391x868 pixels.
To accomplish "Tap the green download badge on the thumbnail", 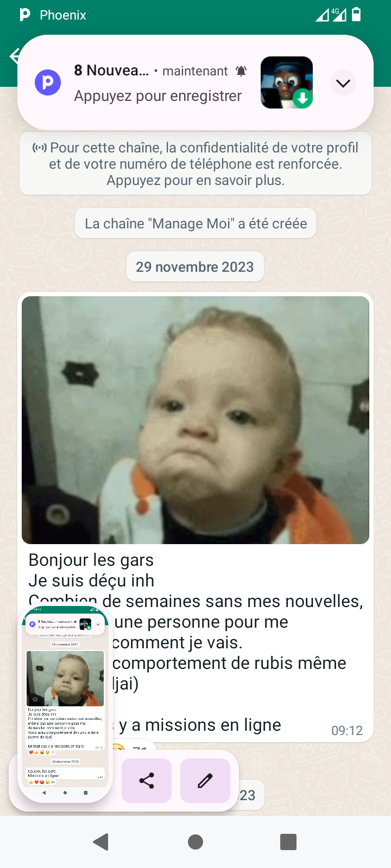I will click(x=303, y=99).
